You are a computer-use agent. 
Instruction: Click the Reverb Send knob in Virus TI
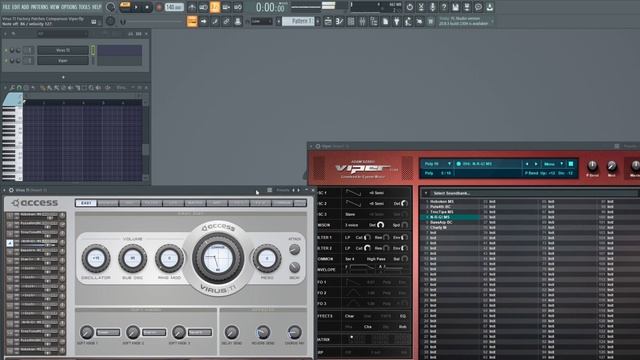tap(263, 332)
